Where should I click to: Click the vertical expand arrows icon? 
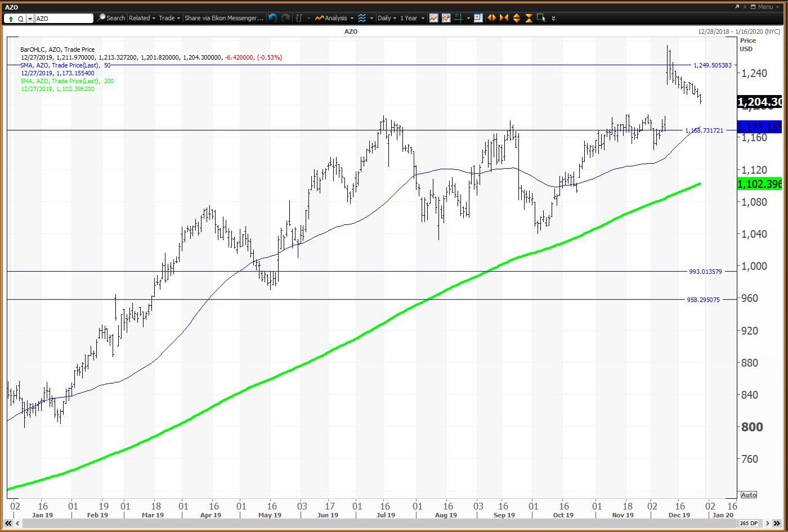pos(517,18)
